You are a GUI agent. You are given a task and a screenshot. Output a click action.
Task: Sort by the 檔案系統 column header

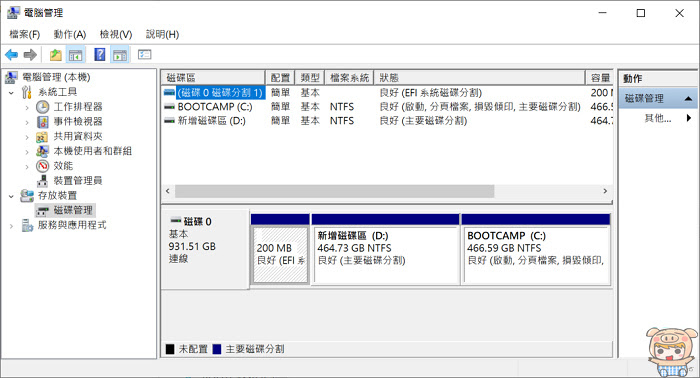click(x=349, y=78)
